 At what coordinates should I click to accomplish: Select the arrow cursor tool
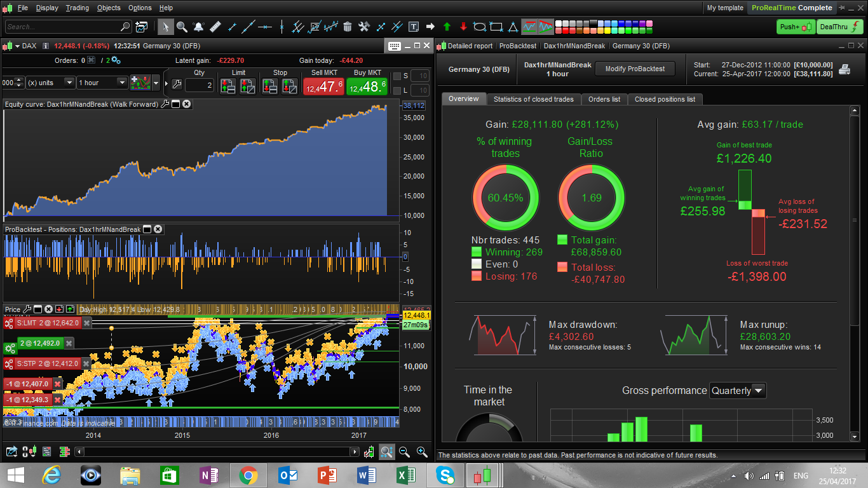165,27
